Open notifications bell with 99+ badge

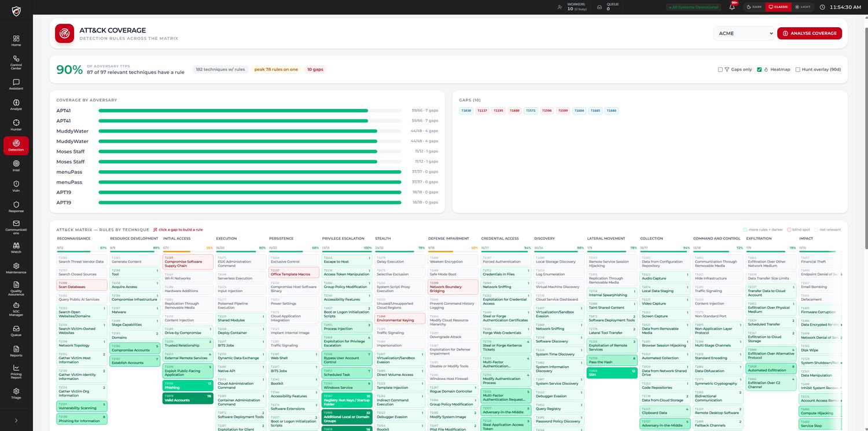(732, 7)
